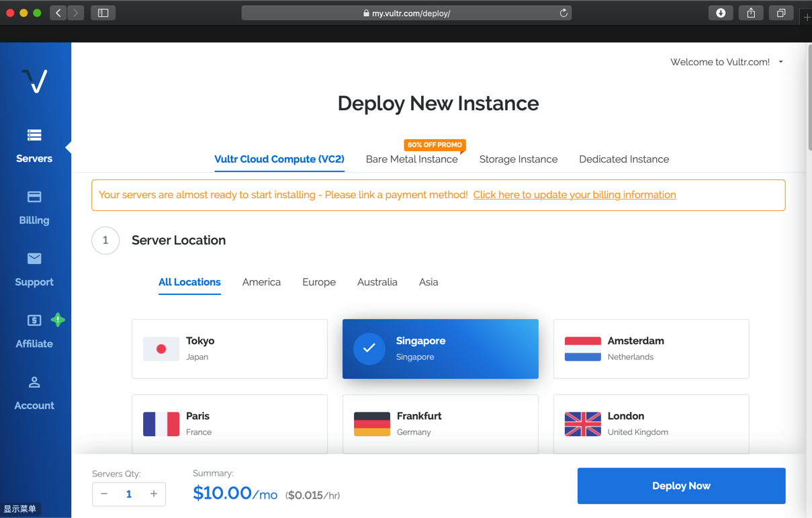Increase servers quantity with plus
This screenshot has width=812, height=518.
click(154, 494)
